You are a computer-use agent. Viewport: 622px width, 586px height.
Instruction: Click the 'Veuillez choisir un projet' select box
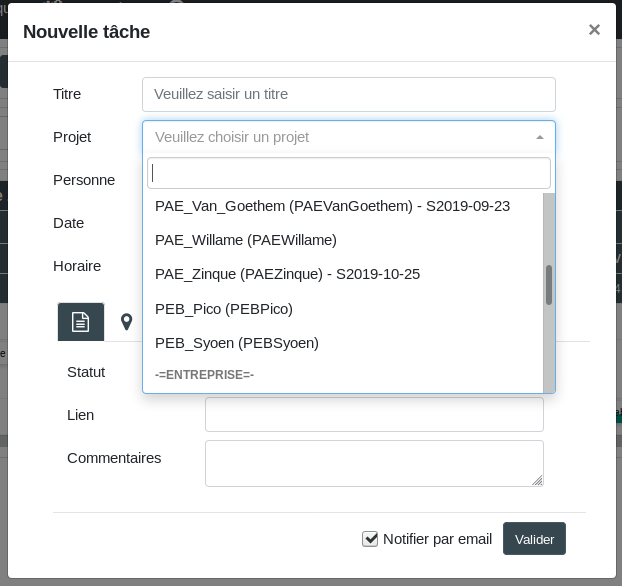click(340, 137)
